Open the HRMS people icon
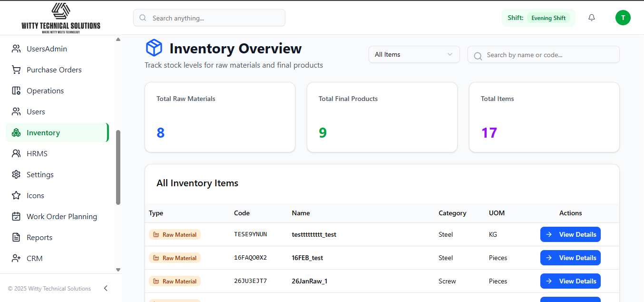 point(16,153)
